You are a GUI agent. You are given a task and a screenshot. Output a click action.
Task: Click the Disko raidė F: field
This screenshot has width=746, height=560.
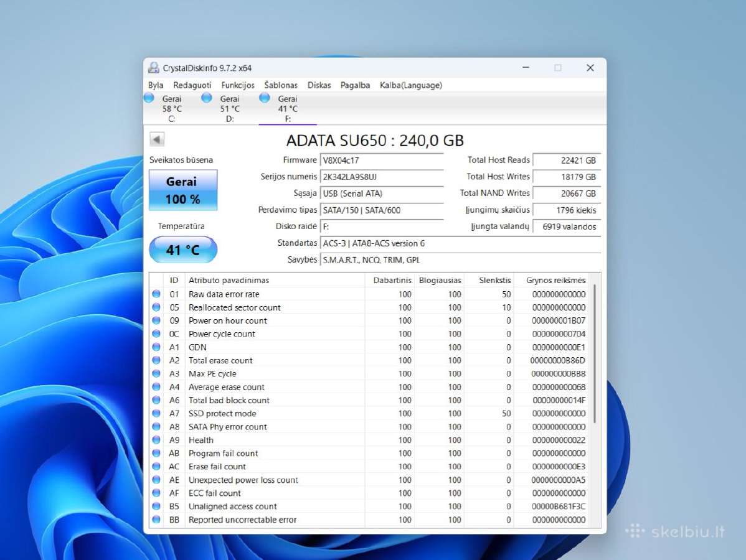tap(382, 226)
